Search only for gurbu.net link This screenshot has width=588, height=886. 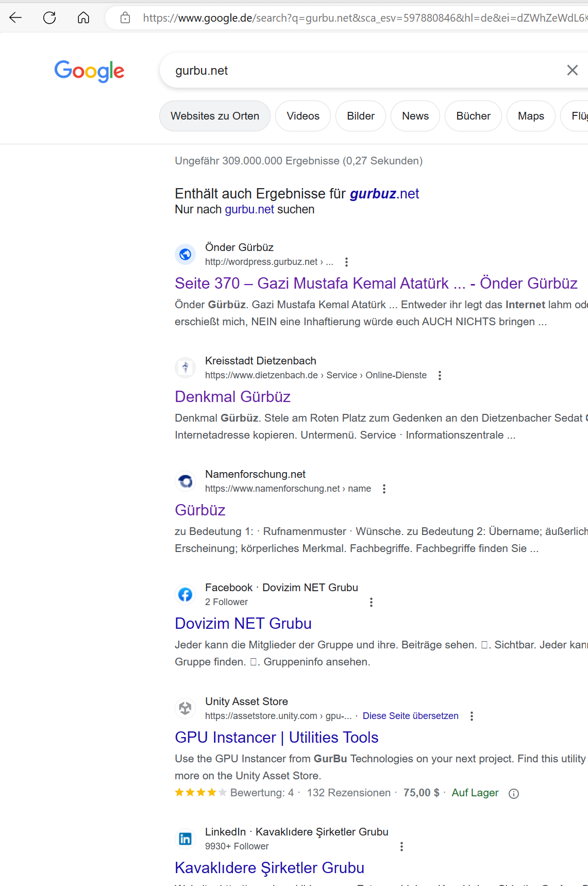click(x=249, y=209)
